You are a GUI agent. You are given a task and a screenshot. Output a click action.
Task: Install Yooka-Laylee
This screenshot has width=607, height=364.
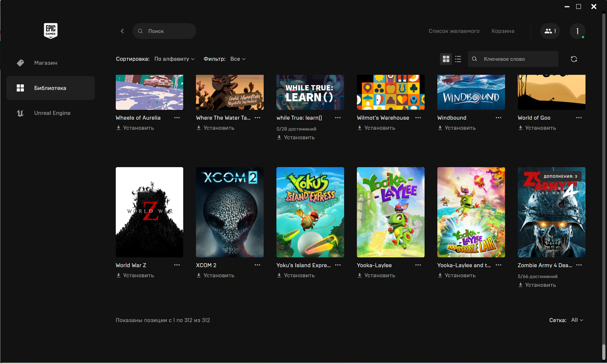click(376, 275)
